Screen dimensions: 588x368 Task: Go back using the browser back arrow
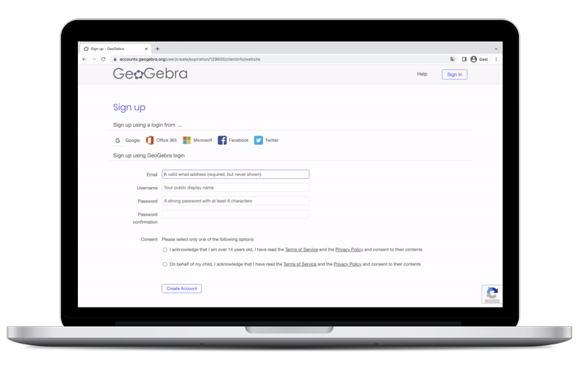(84, 59)
